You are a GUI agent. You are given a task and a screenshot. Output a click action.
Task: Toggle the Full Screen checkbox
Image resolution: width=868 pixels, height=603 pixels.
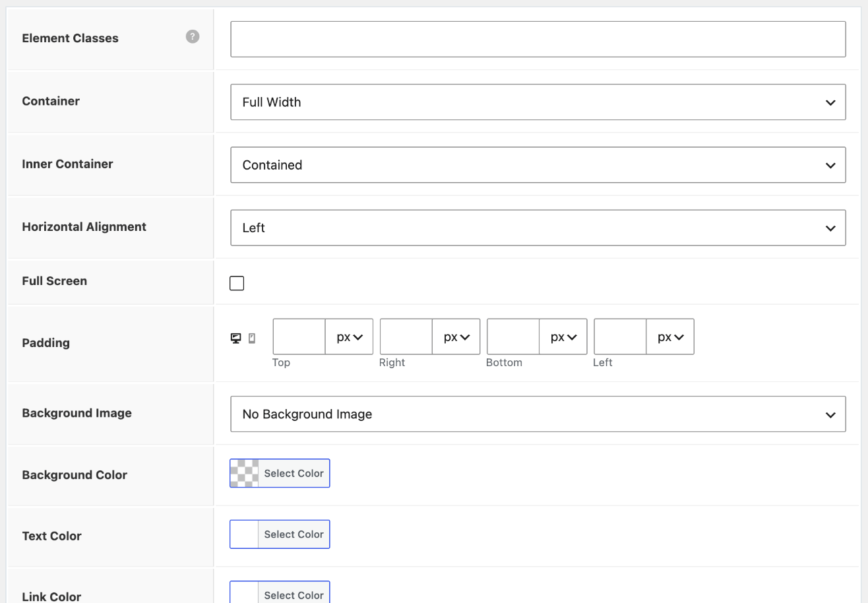coord(237,283)
